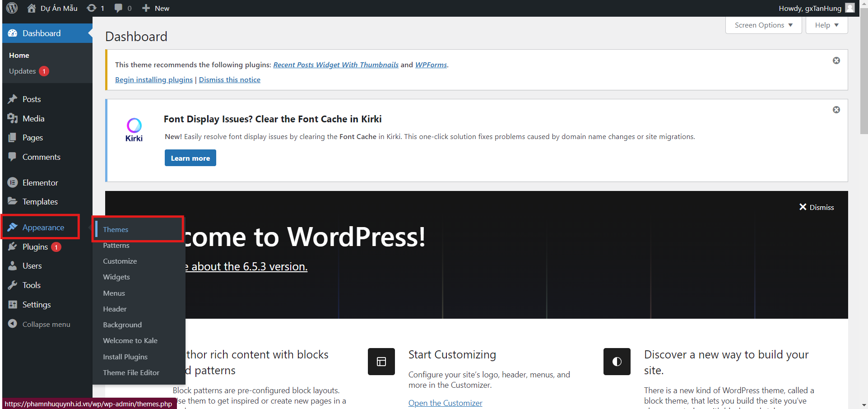
Task: Open the New content menu label
Action: pos(162,8)
